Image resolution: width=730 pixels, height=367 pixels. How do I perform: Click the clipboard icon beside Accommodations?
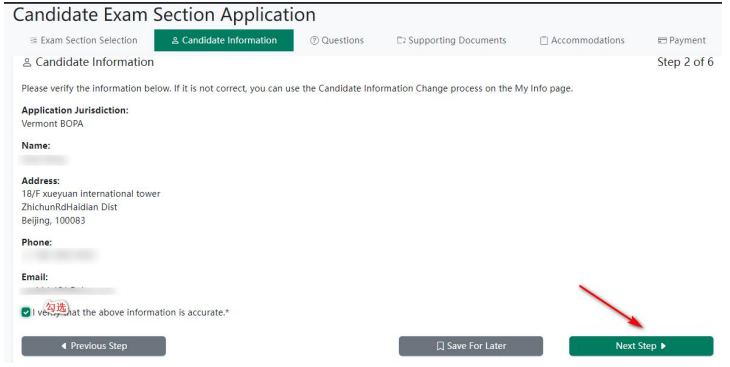click(543, 41)
